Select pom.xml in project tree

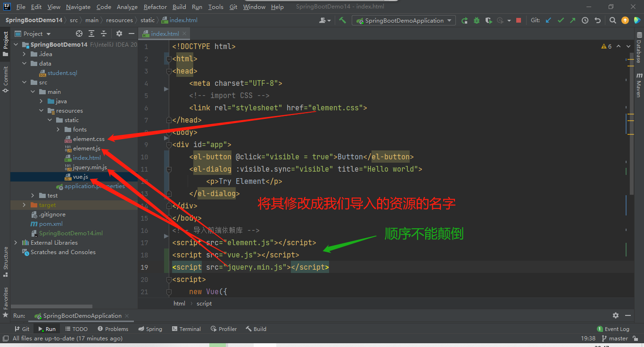pos(46,224)
